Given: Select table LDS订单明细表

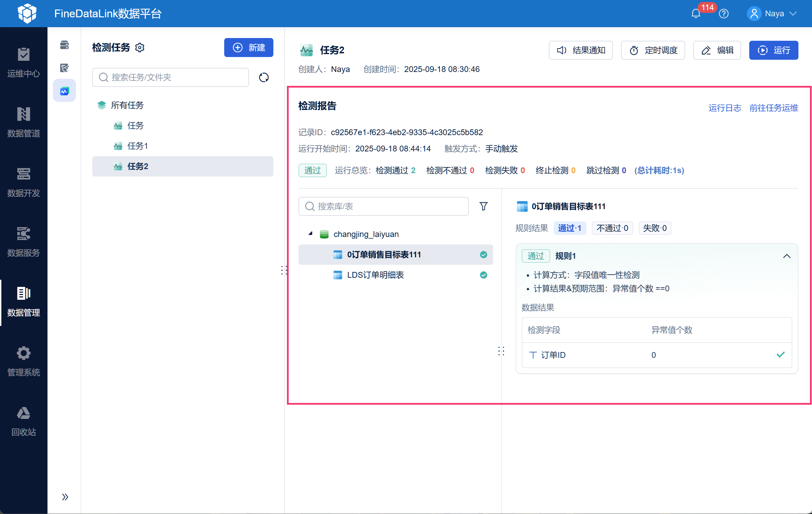Looking at the screenshot, I should (396, 275).
